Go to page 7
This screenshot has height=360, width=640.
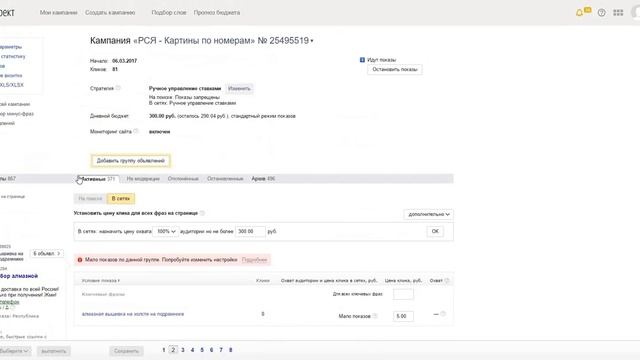221,350
